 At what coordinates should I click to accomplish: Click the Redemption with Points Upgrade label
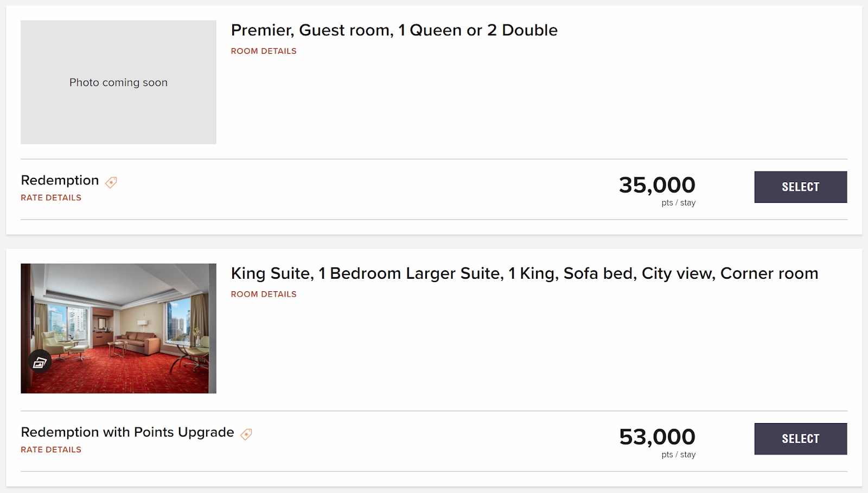(x=127, y=432)
